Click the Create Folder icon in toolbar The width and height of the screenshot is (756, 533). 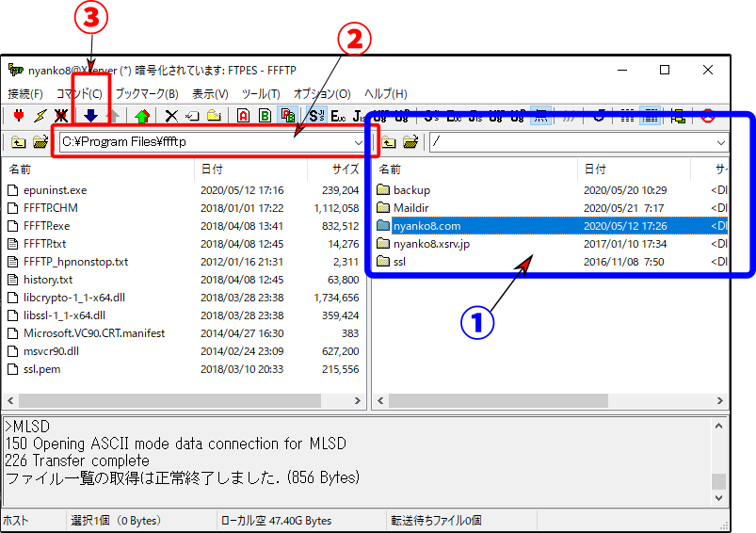pos(214,116)
